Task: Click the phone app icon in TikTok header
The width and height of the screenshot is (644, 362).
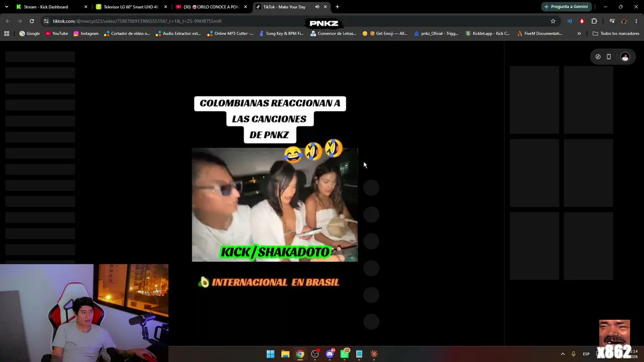Action: [x=609, y=57]
